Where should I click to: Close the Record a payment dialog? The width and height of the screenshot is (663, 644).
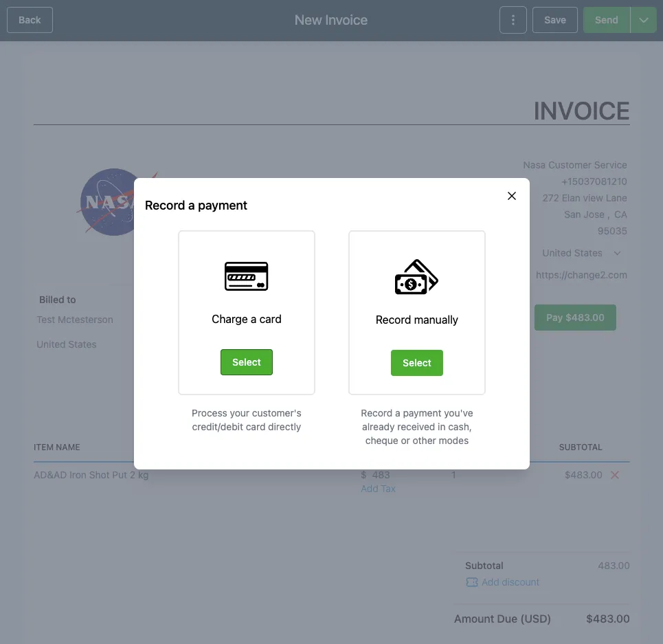(x=512, y=196)
